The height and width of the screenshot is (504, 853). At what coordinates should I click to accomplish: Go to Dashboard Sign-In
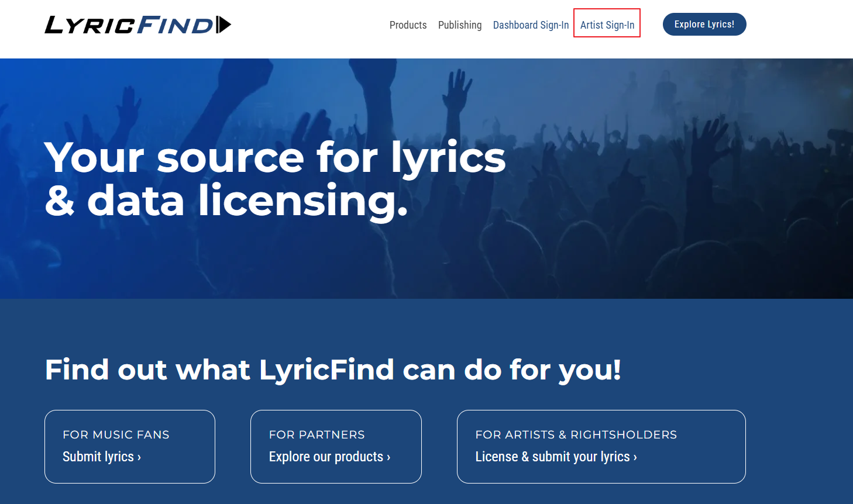(531, 25)
